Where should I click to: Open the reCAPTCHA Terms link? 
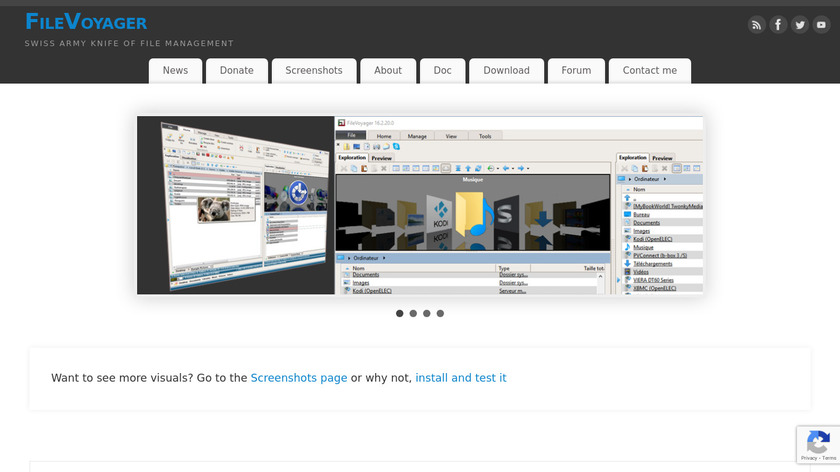[x=829, y=458]
